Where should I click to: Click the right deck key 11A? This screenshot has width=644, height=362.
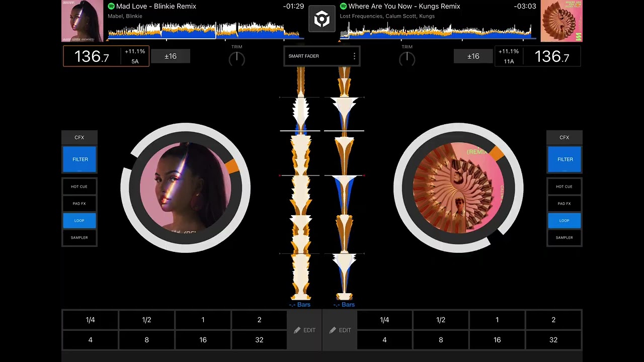tap(509, 61)
